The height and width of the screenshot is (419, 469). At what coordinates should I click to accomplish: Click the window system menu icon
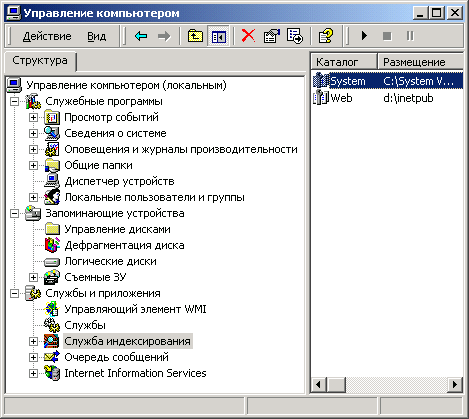[14, 13]
